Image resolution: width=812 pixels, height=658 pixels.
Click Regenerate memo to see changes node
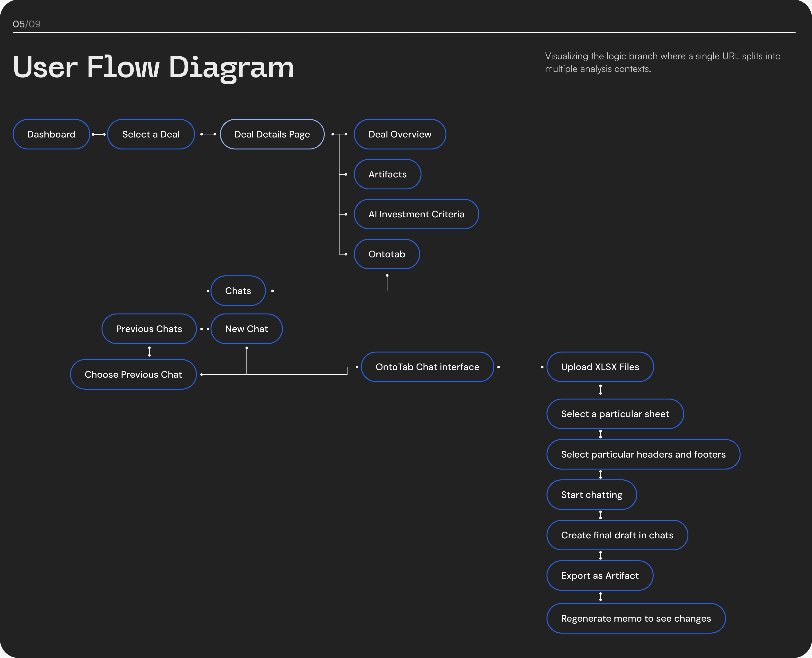point(635,618)
